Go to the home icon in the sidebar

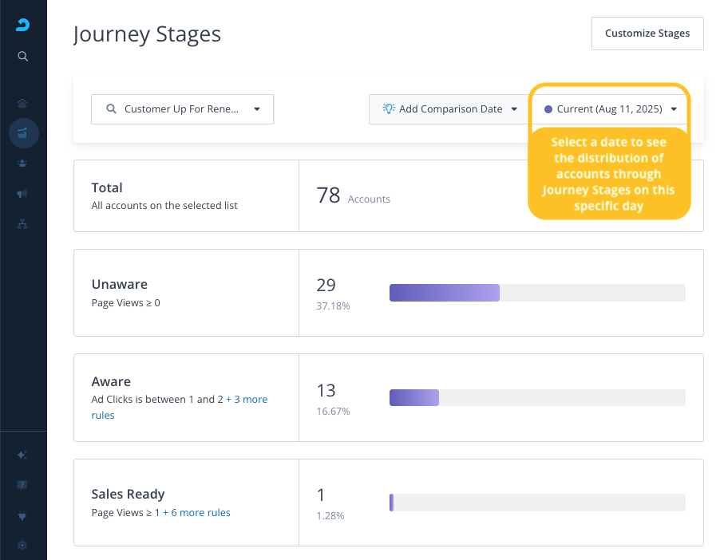point(22,103)
